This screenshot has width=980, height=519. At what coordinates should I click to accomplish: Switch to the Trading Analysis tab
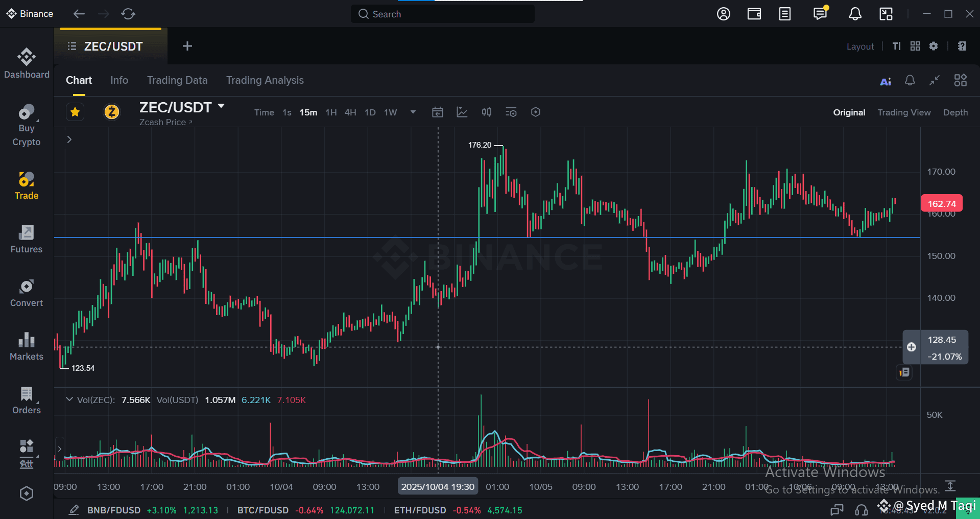click(265, 80)
